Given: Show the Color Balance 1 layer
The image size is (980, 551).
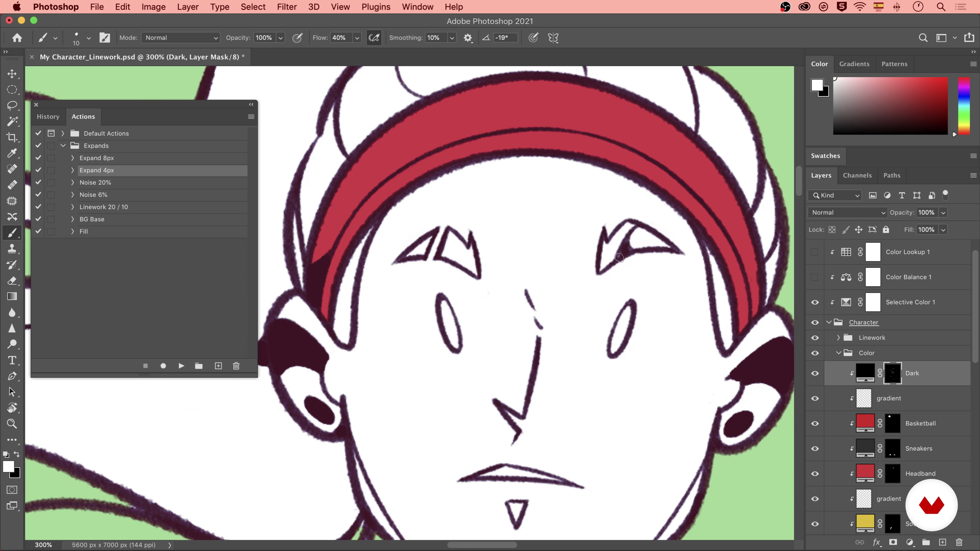Looking at the screenshot, I should pyautogui.click(x=815, y=277).
